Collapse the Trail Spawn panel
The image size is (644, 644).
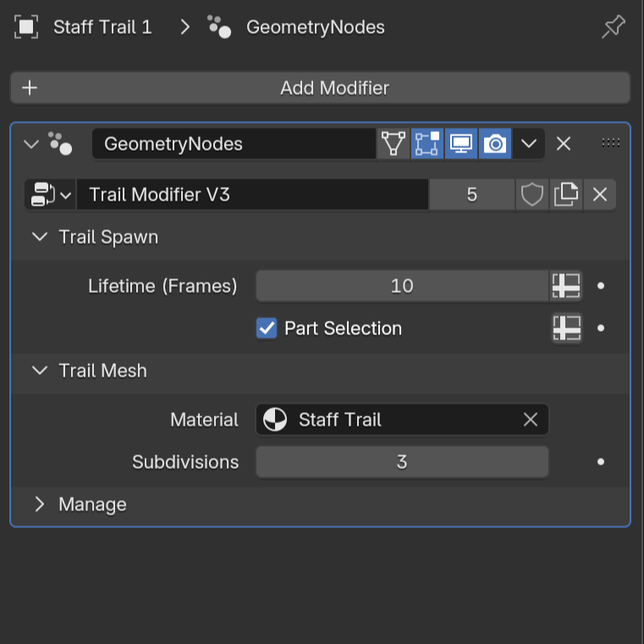pyautogui.click(x=39, y=237)
